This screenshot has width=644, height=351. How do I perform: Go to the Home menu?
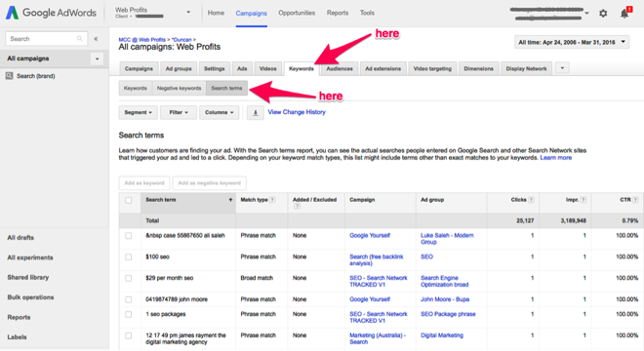click(x=216, y=13)
